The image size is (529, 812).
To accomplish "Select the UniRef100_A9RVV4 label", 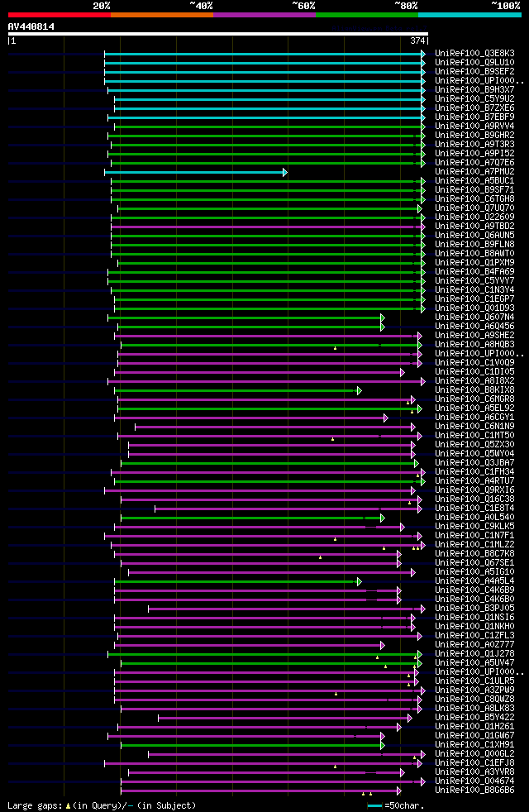I will coord(474,127).
